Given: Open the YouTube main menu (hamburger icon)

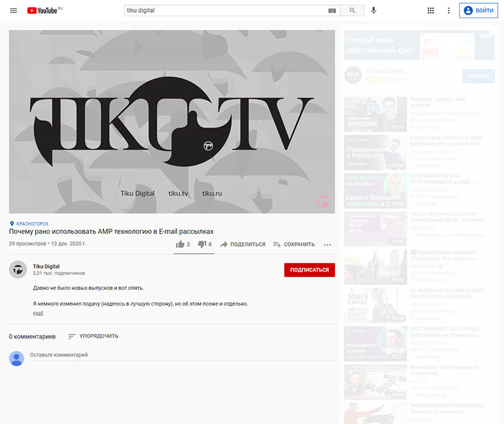Looking at the screenshot, I should 13,10.
